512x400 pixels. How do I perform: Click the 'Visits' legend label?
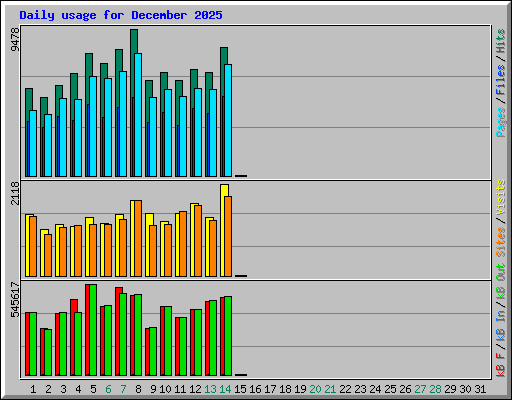[x=501, y=197]
